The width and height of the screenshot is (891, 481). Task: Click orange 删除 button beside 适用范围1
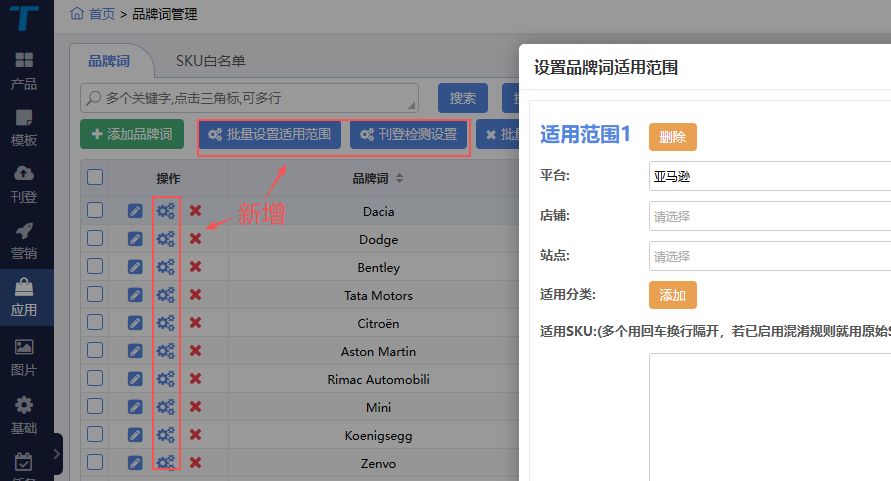point(672,137)
